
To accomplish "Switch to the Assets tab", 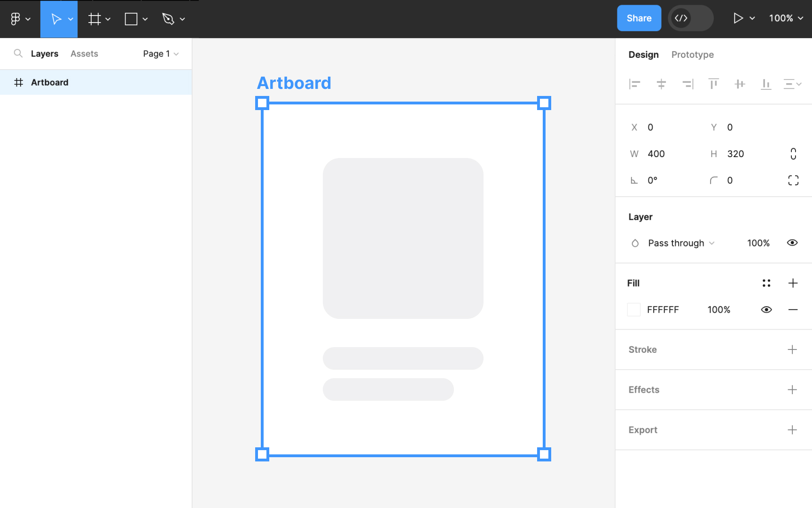I will pos(84,53).
